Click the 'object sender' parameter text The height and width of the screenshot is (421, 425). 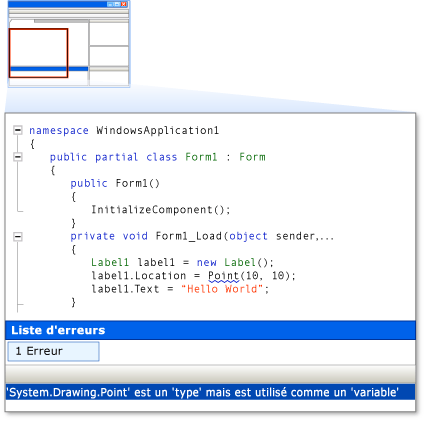point(272,236)
